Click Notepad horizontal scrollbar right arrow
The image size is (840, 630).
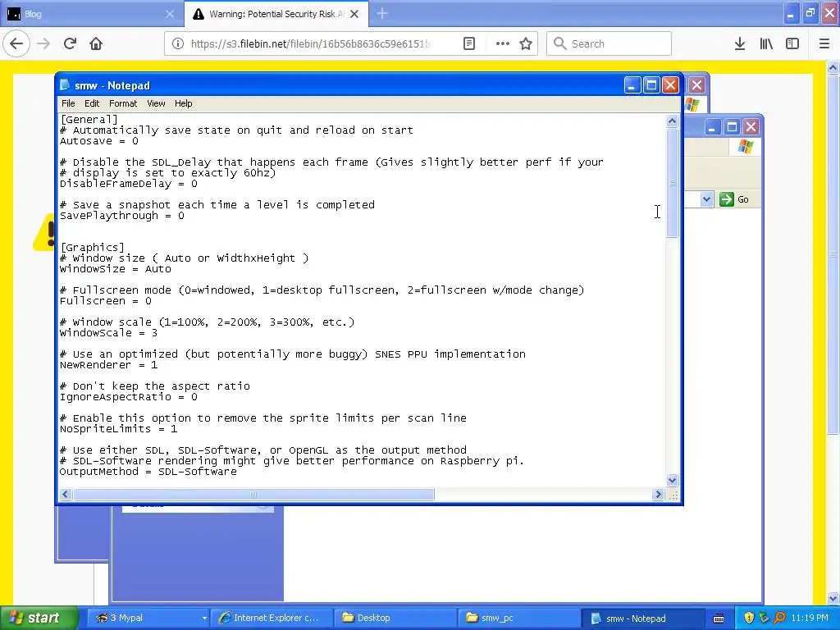(659, 495)
